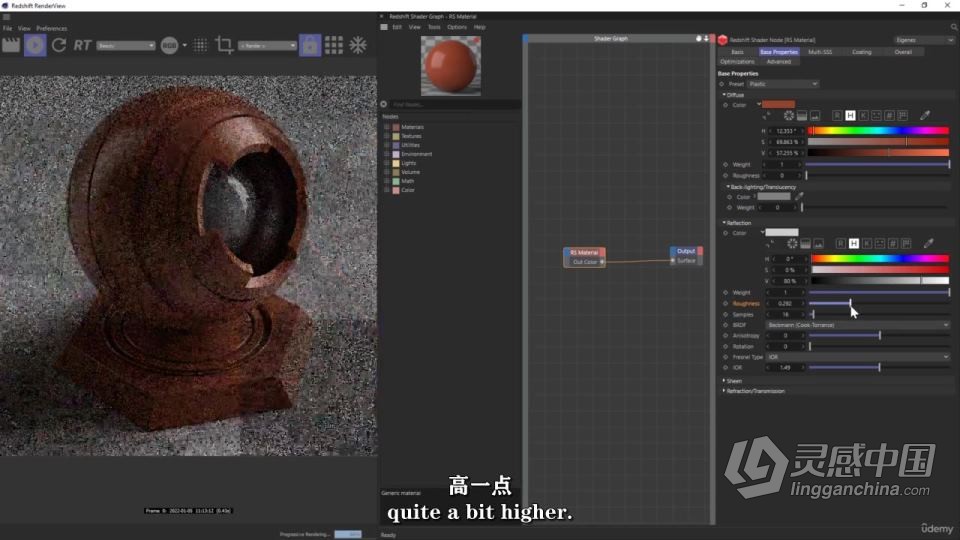This screenshot has height=540, width=960.
Task: Click the Diffuse color swatch
Action: coord(778,105)
